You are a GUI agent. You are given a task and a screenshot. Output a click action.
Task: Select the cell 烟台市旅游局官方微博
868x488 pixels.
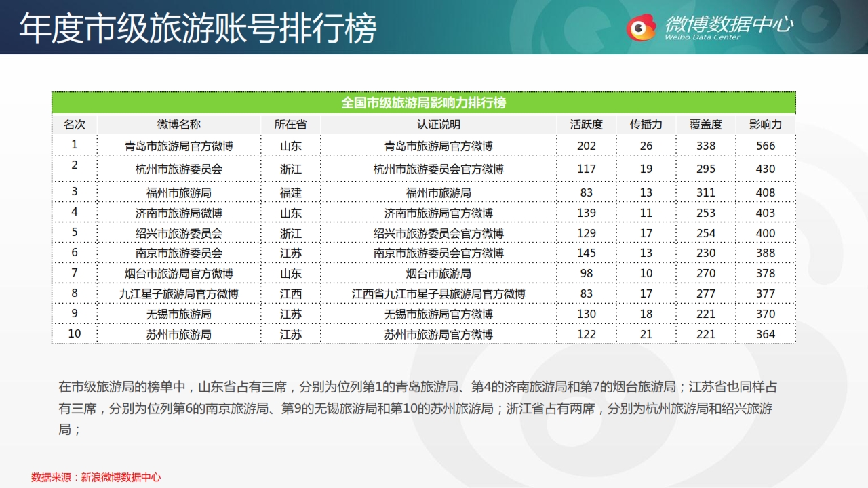pos(179,273)
